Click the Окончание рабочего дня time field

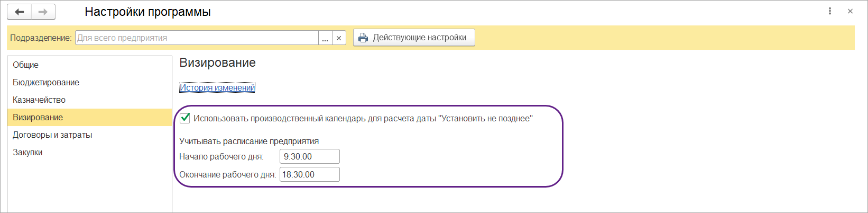[310, 175]
